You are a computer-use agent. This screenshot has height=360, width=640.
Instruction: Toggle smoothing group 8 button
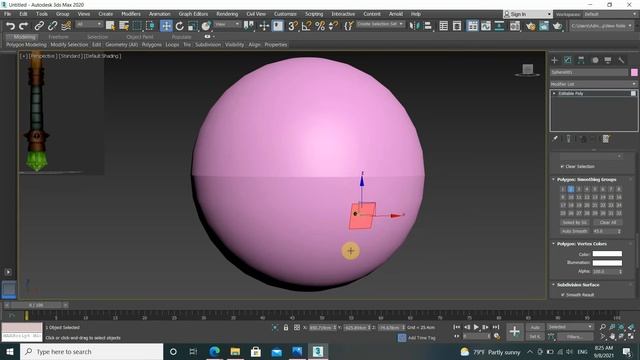(619, 189)
